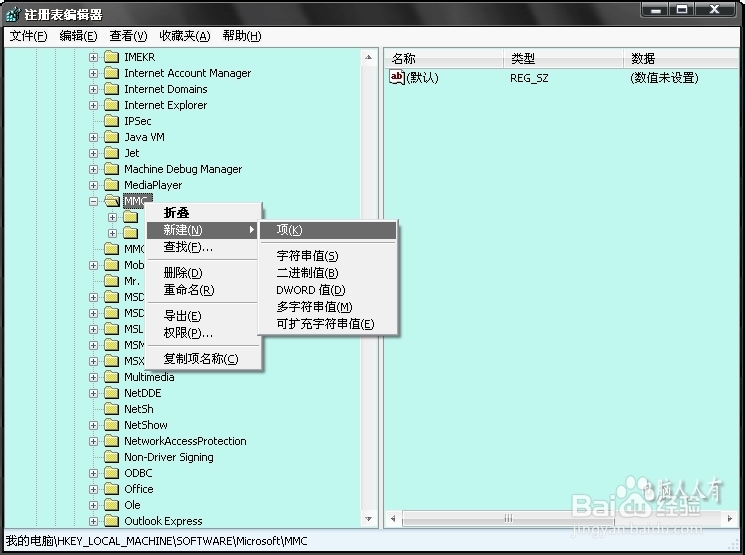Click the IPSec folder icon
Screen dimensions: 745x555
pyautogui.click(x=112, y=121)
